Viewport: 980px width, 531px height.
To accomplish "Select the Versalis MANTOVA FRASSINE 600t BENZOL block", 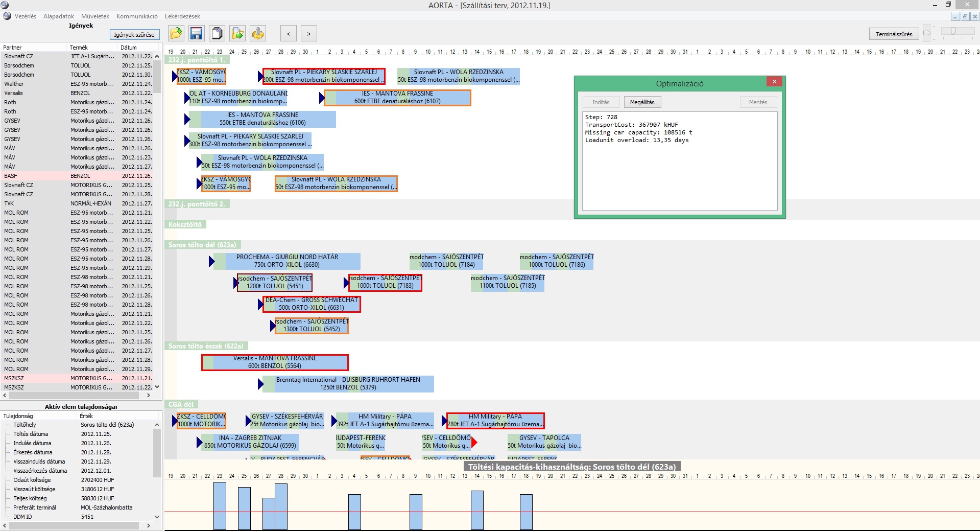I will (275, 362).
